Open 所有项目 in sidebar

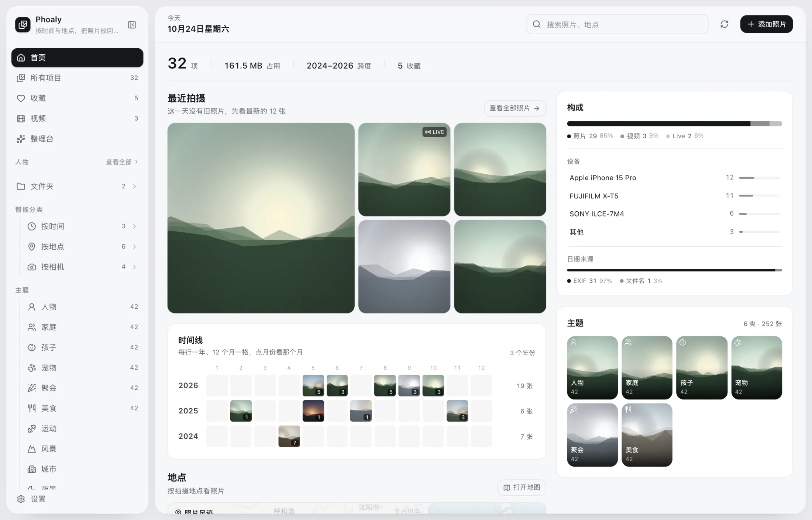77,78
